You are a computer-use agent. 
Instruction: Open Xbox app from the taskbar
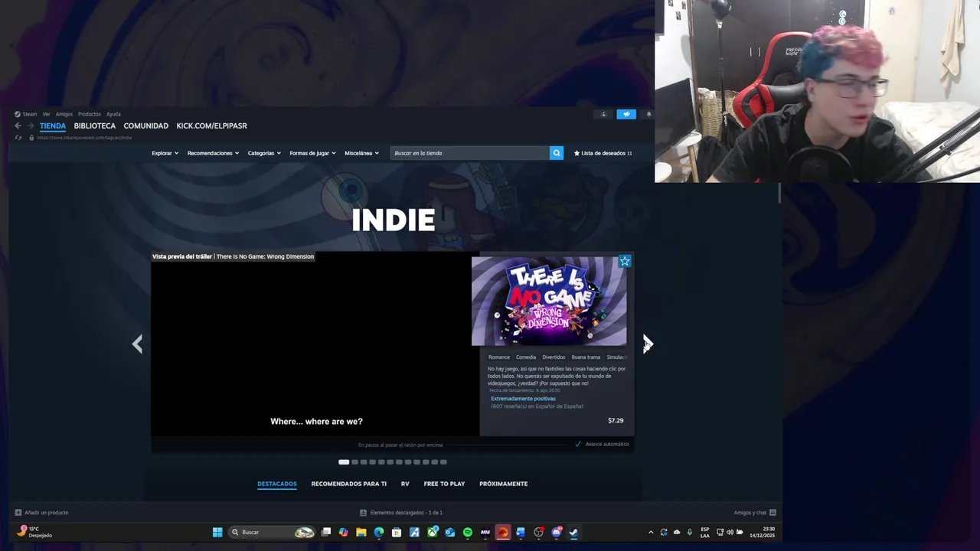coord(433,532)
